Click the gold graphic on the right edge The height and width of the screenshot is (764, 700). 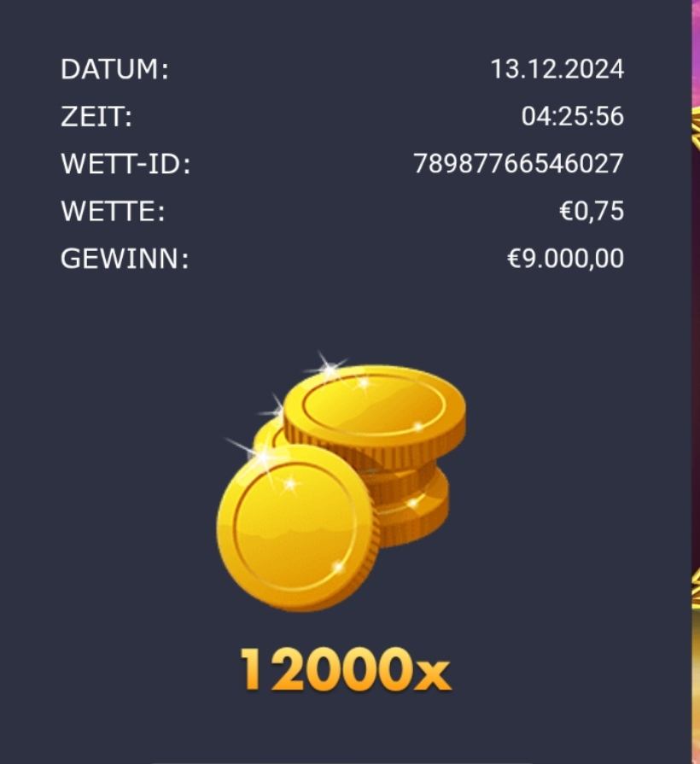(x=696, y=128)
